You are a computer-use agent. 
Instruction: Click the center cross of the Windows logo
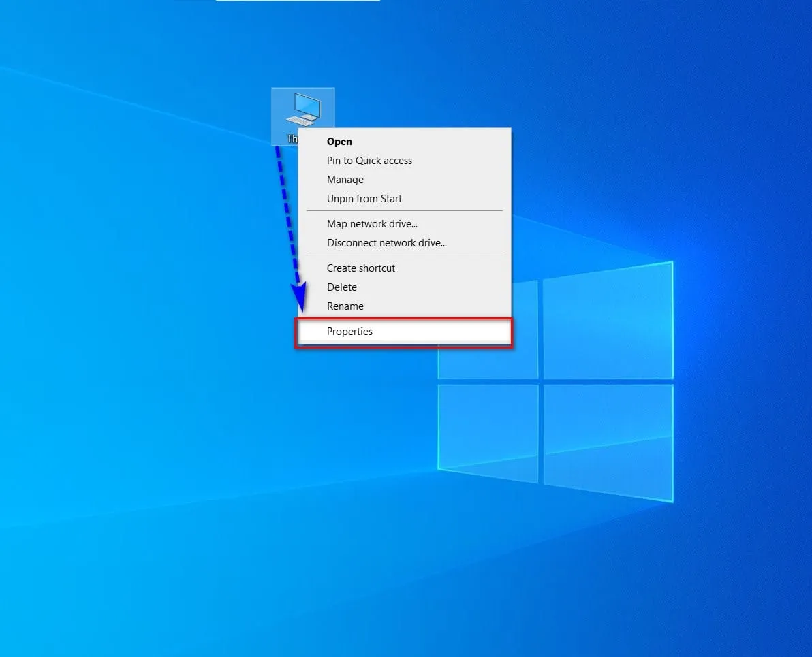point(540,381)
